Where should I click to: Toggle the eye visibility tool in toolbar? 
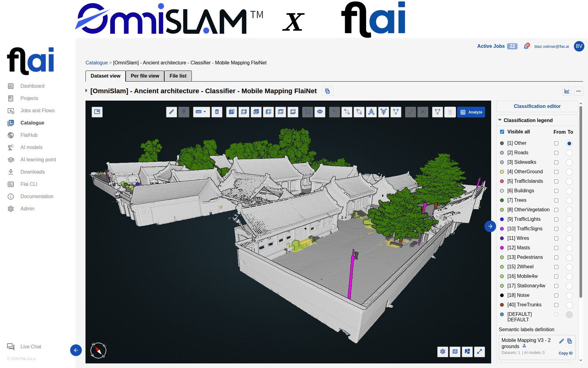pyautogui.click(x=320, y=112)
